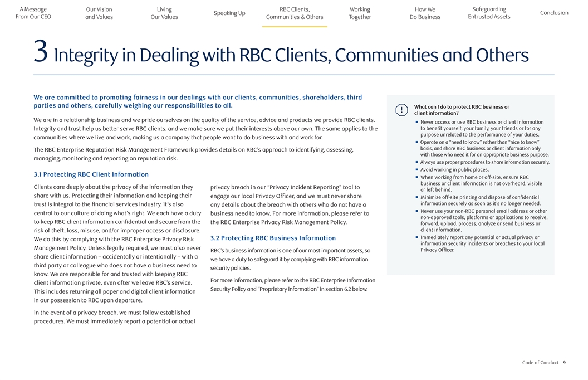Navigate to How We Do Business
The width and height of the screenshot is (588, 380).
425,13
